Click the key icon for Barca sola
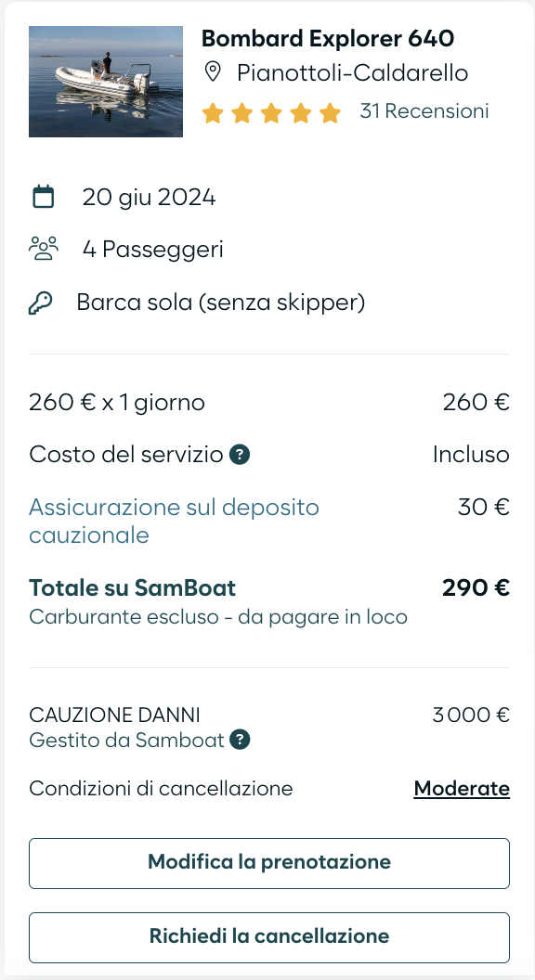The width and height of the screenshot is (535, 980). click(x=41, y=303)
